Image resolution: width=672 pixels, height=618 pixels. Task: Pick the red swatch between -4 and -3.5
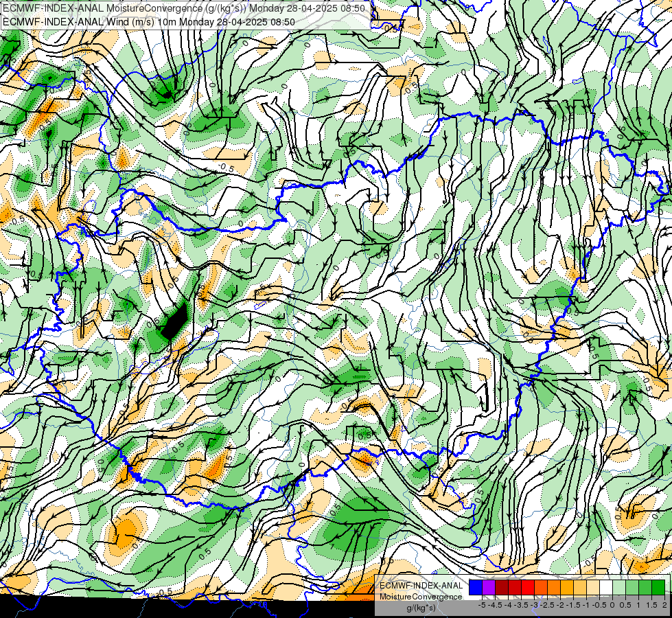click(x=515, y=588)
